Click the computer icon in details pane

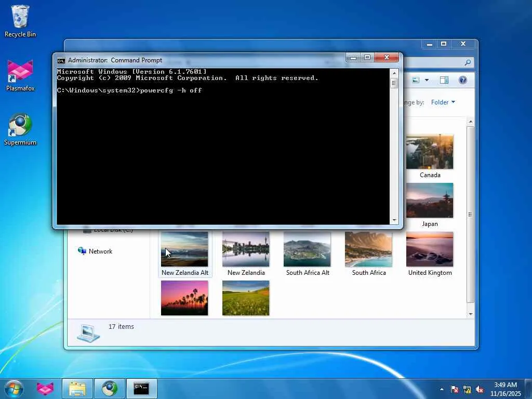88,333
